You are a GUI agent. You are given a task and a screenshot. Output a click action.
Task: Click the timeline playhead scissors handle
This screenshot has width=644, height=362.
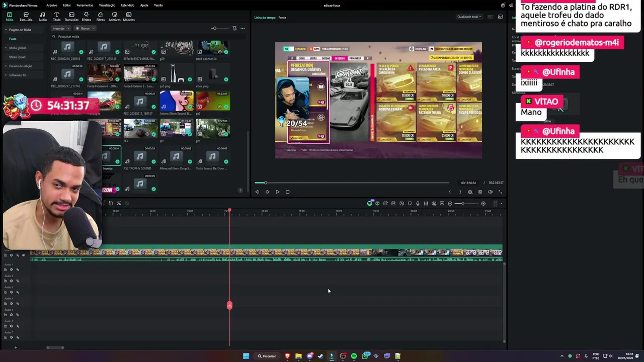pyautogui.click(x=229, y=305)
